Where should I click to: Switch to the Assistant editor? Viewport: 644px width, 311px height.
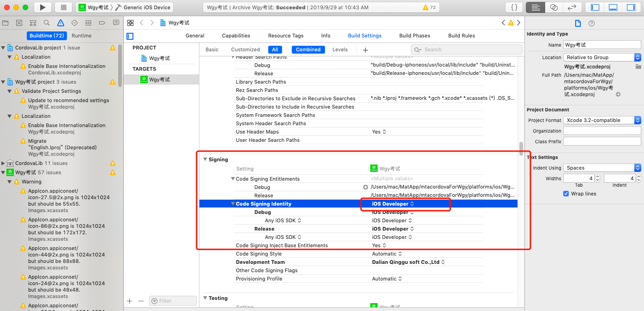click(554, 7)
